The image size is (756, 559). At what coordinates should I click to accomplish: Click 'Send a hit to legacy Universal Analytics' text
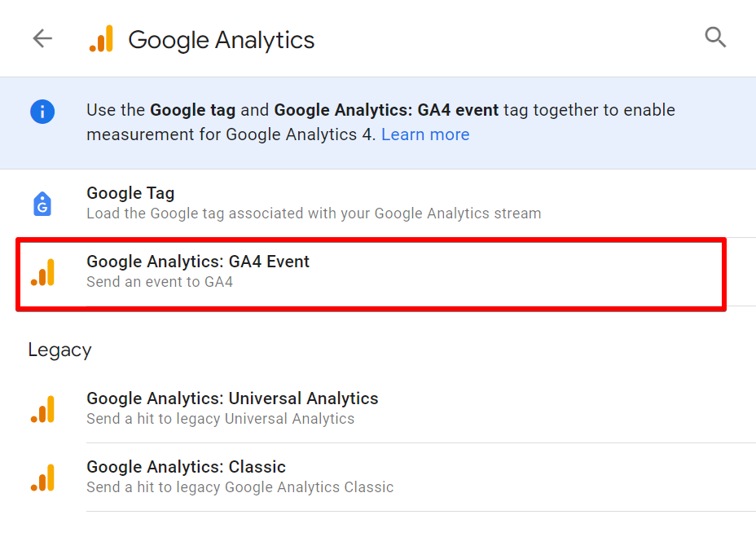pyautogui.click(x=220, y=419)
